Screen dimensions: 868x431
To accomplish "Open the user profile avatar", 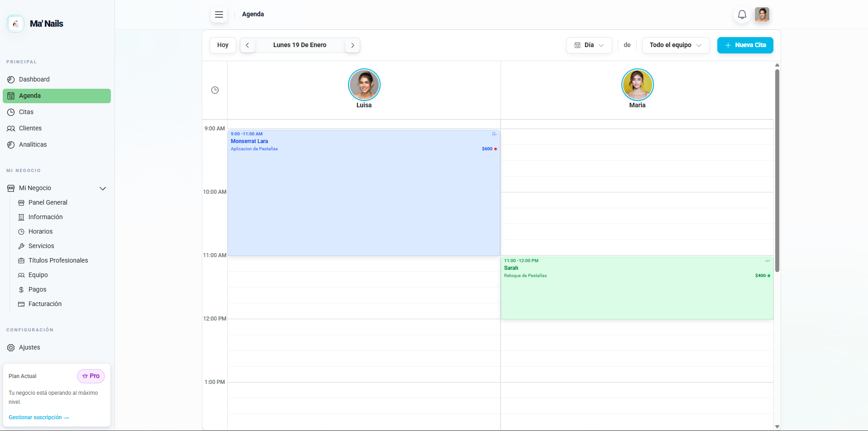I will tap(762, 14).
